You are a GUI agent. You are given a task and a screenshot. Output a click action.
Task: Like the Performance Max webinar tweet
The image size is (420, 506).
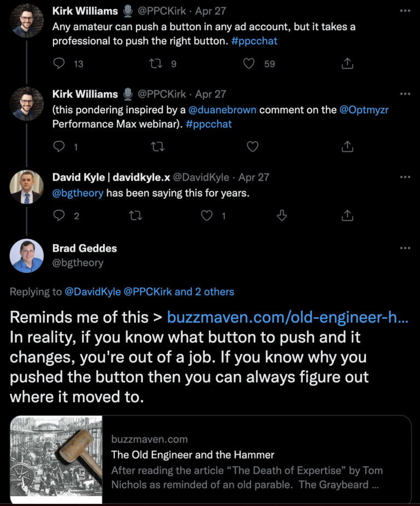252,147
